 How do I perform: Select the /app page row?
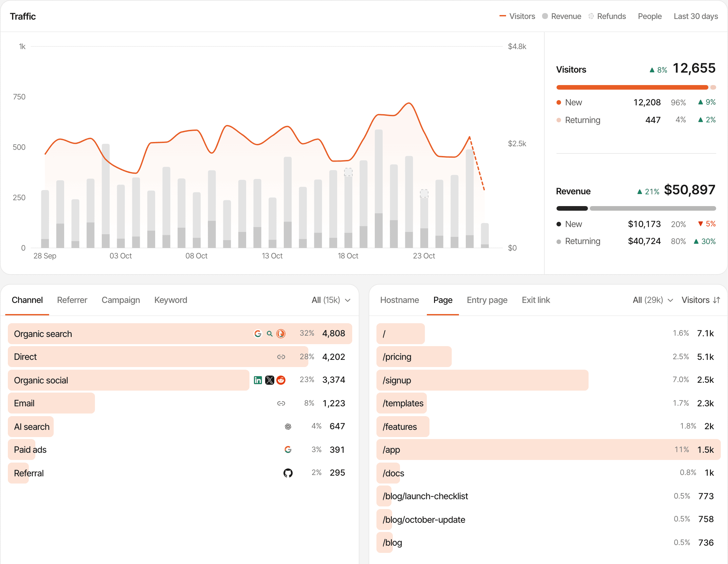point(548,450)
